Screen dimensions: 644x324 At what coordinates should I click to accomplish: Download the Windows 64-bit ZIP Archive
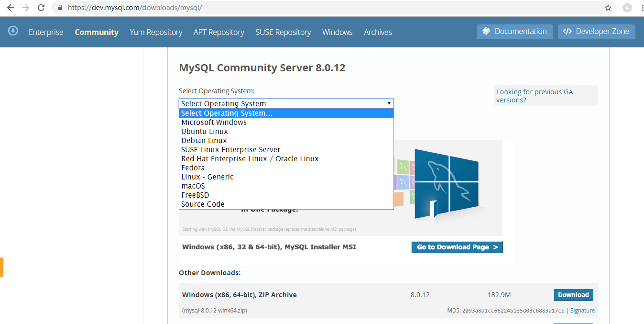click(573, 295)
